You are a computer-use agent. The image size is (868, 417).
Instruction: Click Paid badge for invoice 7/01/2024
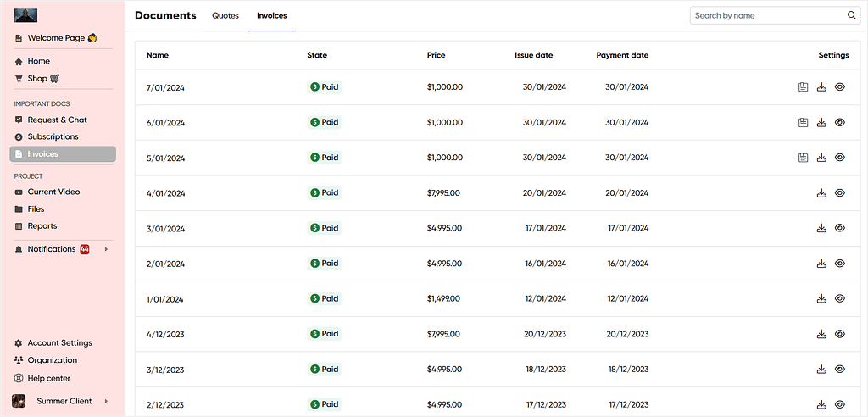(325, 87)
